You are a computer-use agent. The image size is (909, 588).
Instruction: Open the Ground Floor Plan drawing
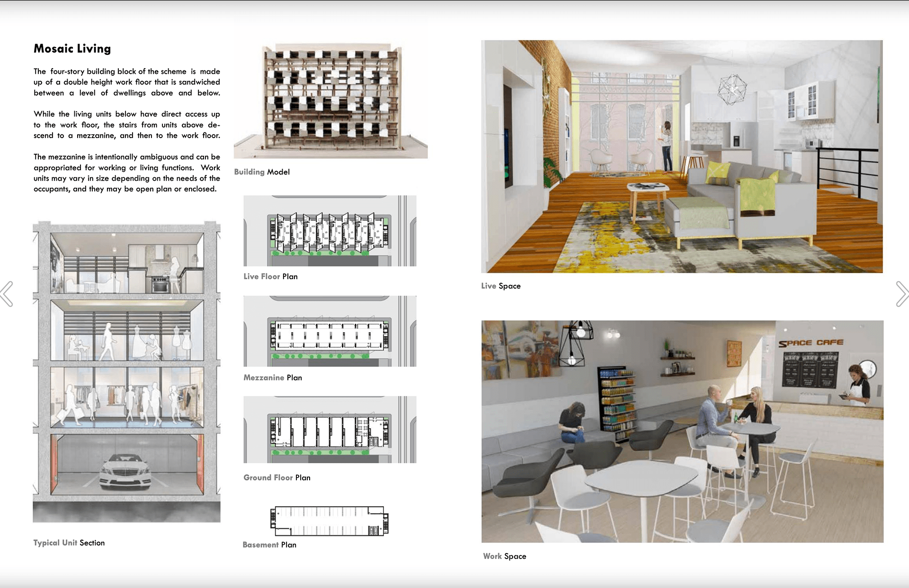(330, 430)
